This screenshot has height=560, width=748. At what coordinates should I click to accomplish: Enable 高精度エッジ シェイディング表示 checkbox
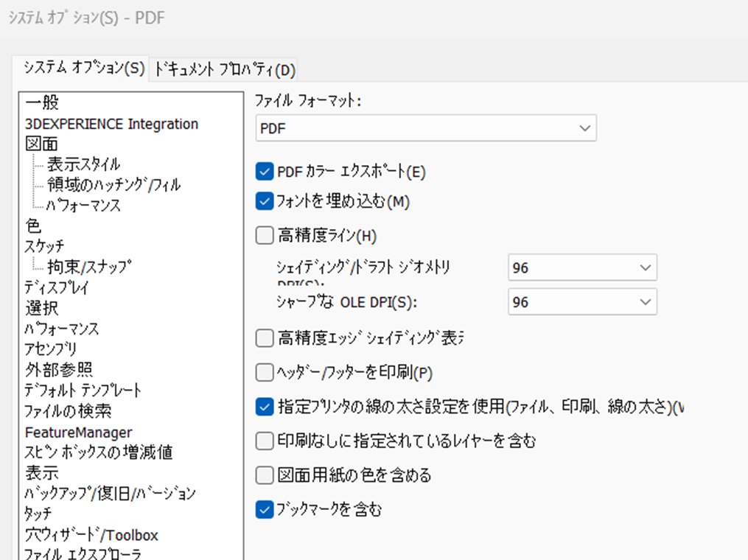pyautogui.click(x=265, y=337)
